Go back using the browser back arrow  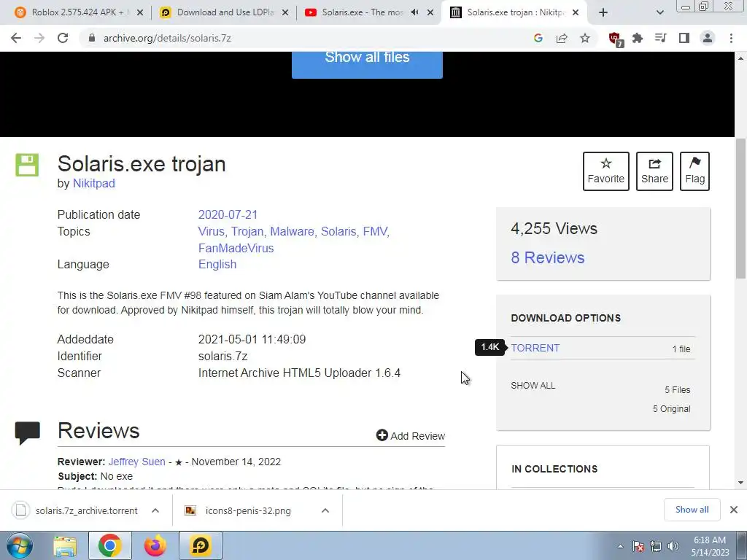click(16, 38)
